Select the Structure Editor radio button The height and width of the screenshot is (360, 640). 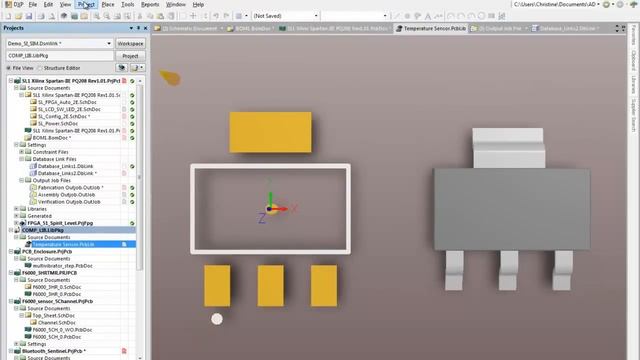coord(40,68)
